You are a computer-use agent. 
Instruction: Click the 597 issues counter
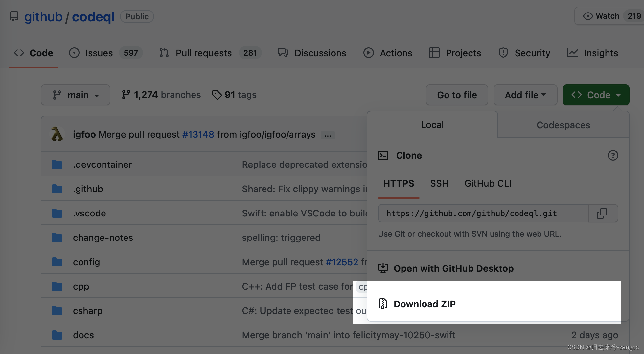(131, 53)
